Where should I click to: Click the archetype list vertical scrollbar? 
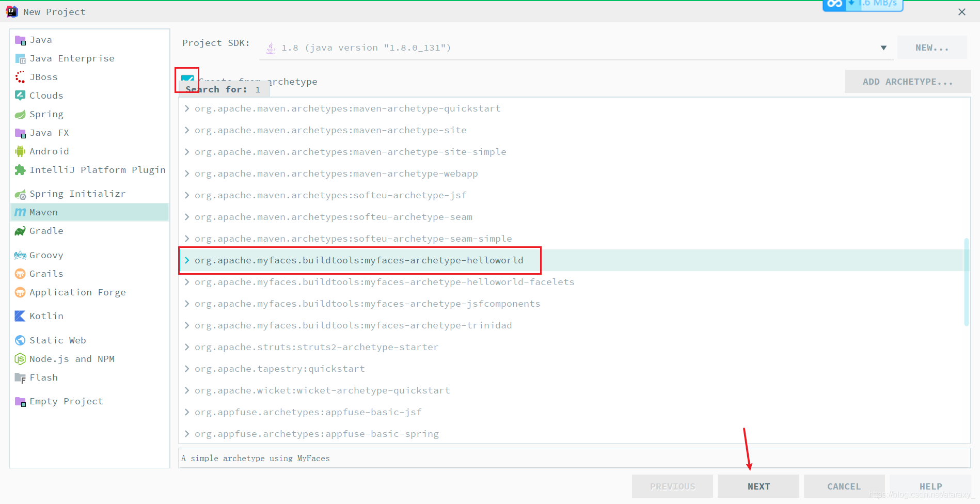pos(966,282)
